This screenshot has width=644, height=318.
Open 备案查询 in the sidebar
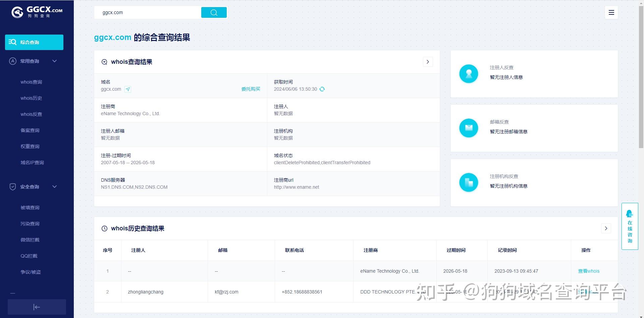pos(30,130)
